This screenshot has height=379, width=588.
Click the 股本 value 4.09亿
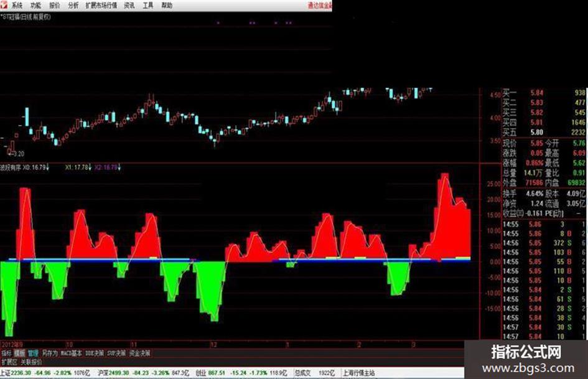[x=576, y=194]
